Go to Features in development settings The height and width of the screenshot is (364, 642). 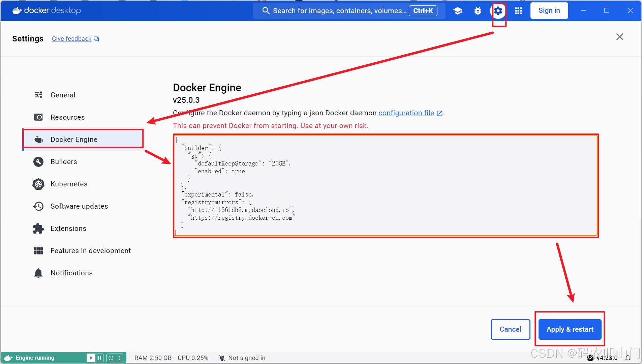(x=83, y=251)
